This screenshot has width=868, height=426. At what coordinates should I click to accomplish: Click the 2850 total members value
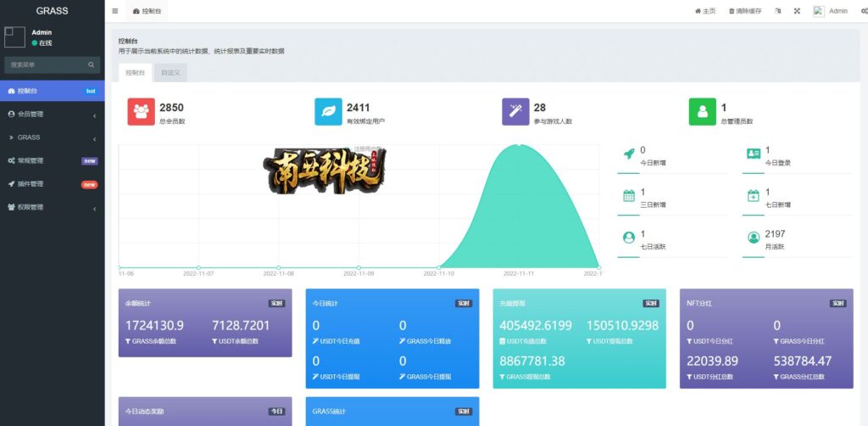171,108
